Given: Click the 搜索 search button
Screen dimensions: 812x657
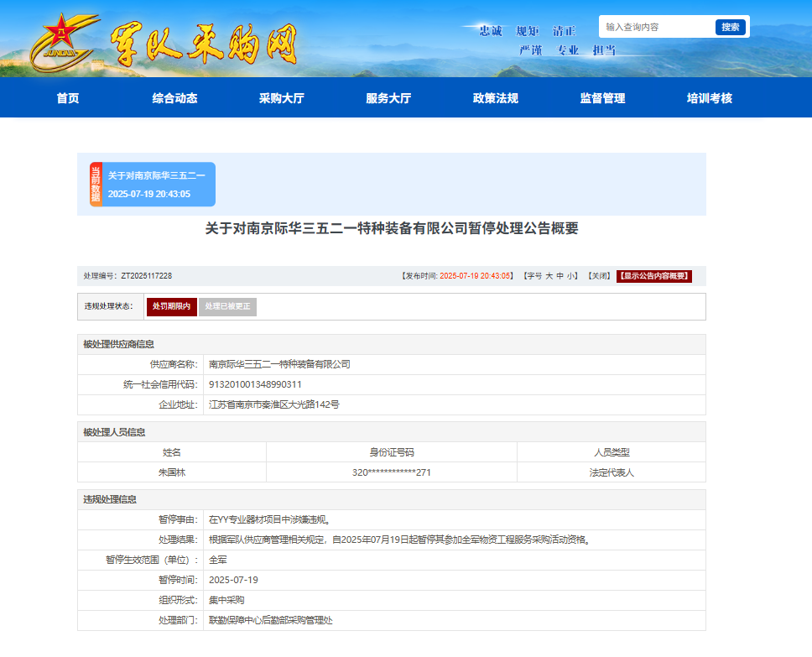Looking at the screenshot, I should click(x=730, y=27).
